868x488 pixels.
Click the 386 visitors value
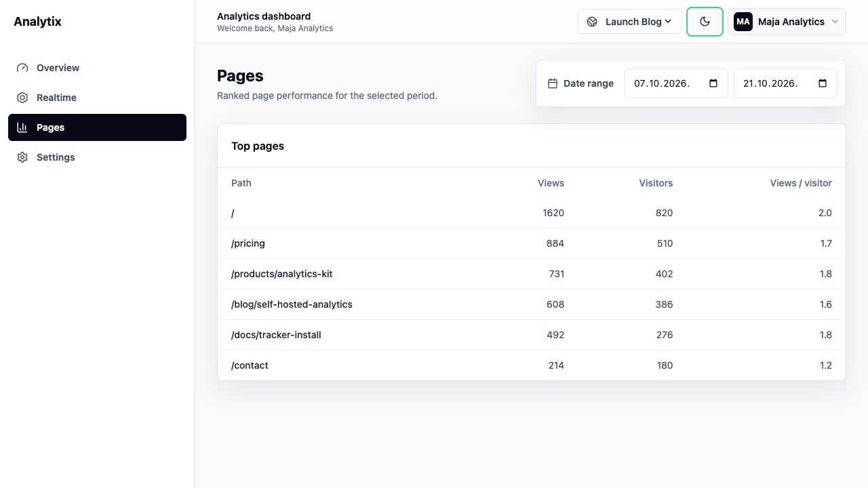665,304
